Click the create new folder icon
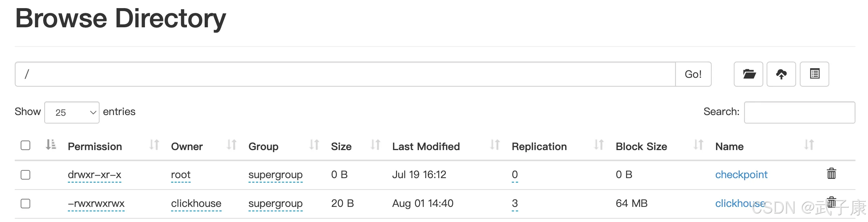868x222 pixels. coord(748,74)
